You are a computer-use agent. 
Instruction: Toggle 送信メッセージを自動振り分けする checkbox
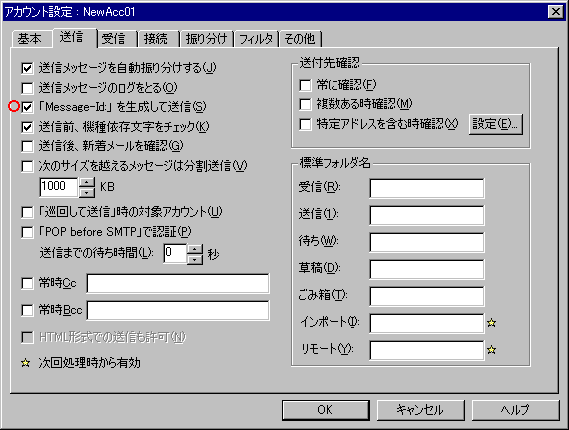click(27, 68)
